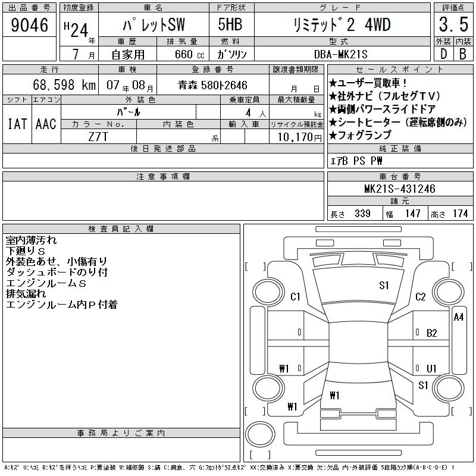Image resolution: width=476 pixels, height=476 pixels.
Task: Click genuine equipment エアB PS PW
Action: tap(356, 161)
